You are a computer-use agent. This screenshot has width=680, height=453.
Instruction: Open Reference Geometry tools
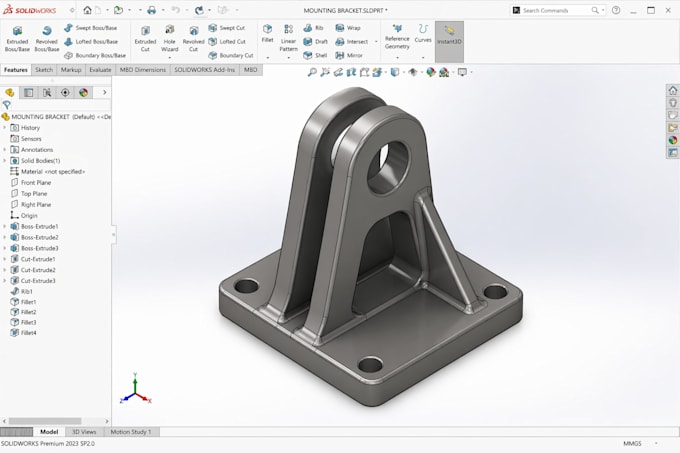[x=397, y=37]
